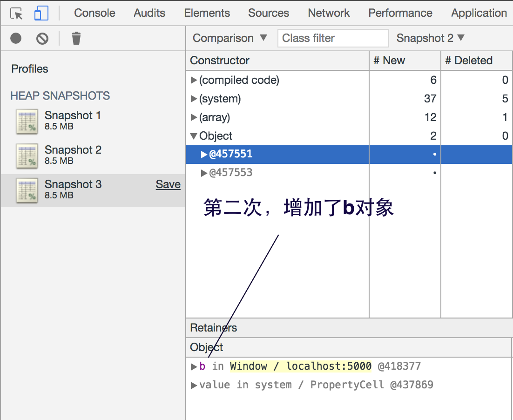
Task: Click the Retainers panel title
Action: (x=213, y=328)
